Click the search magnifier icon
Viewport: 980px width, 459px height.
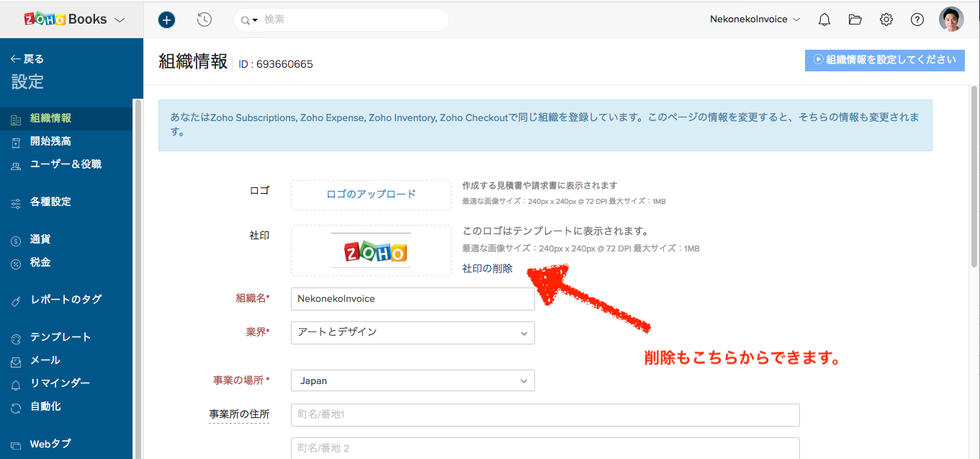click(x=246, y=20)
